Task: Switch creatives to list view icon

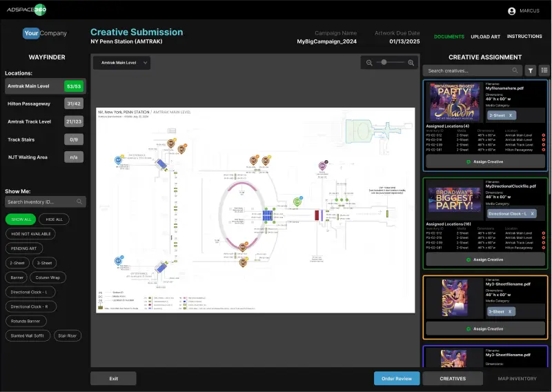Action: point(544,70)
